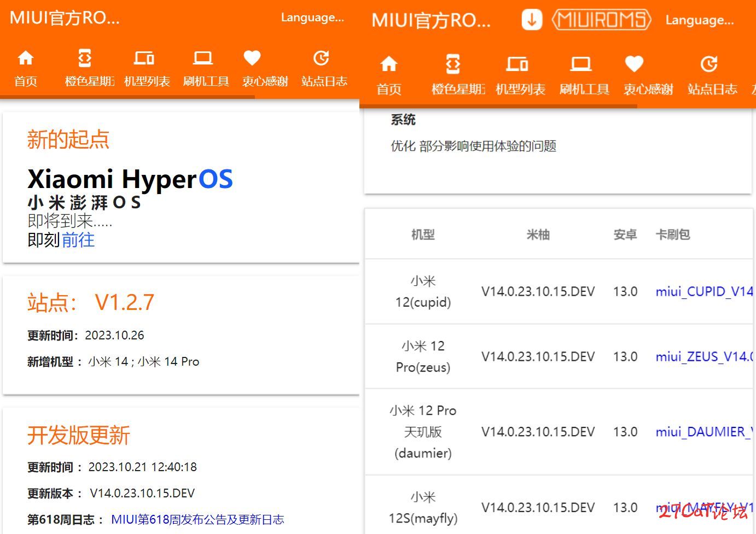
Task: Click the download arrow icon in header
Action: point(532,20)
